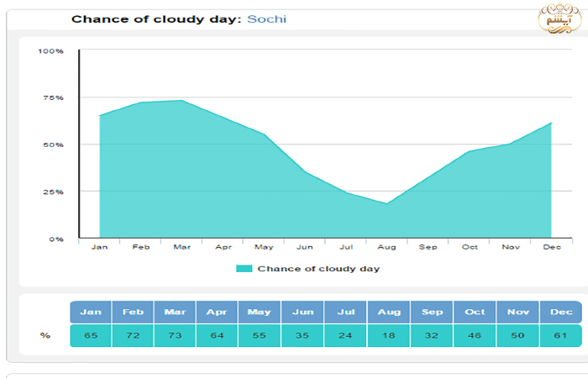
Task: Select the May table header cell
Action: (259, 312)
